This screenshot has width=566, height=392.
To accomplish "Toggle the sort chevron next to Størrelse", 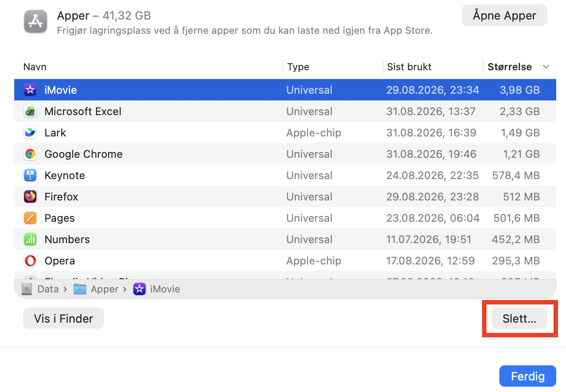I will pos(546,67).
